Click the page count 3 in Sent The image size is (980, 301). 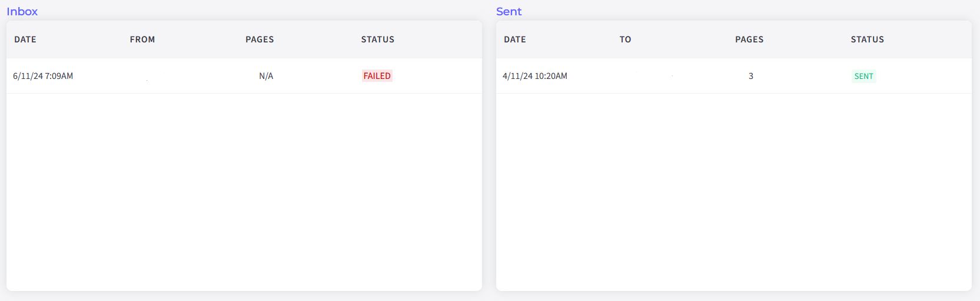(x=751, y=76)
